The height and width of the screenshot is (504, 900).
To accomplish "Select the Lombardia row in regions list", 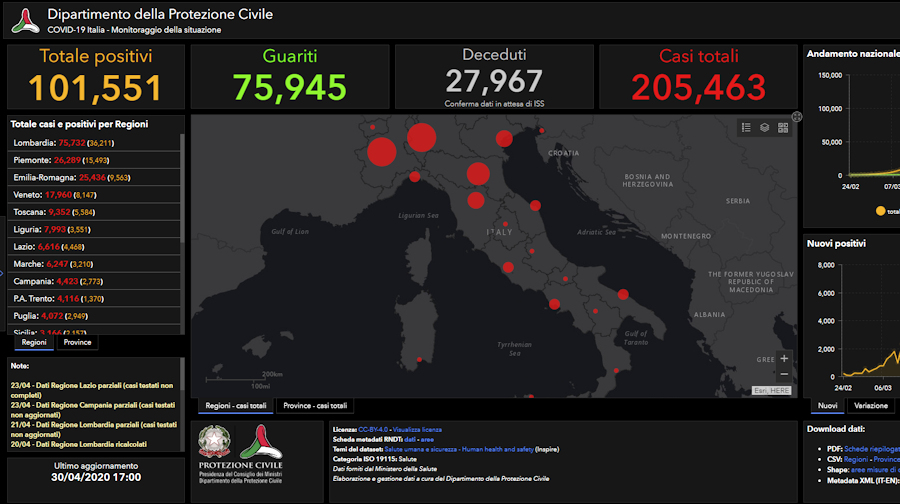I will (x=94, y=143).
